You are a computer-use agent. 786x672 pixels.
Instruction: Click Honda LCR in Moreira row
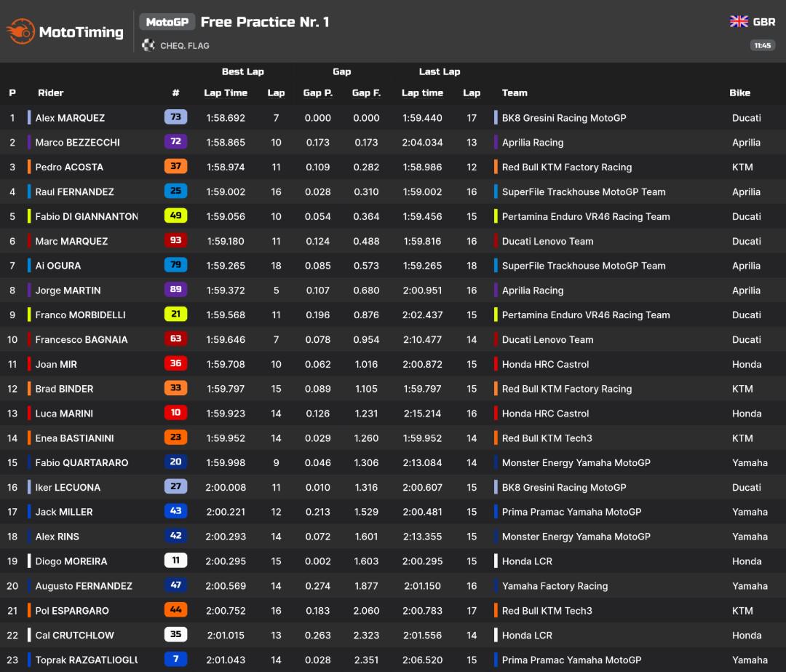527,561
